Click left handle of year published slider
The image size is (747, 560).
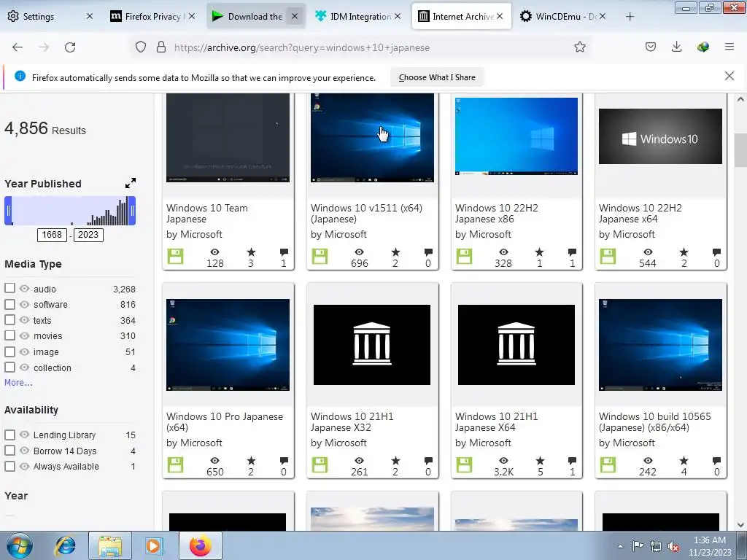[x=8, y=211]
